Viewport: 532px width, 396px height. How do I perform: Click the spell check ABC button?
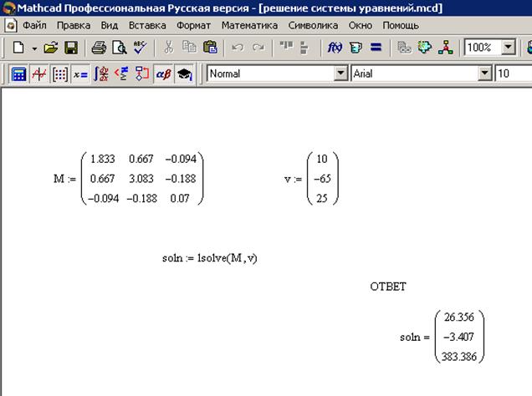point(140,48)
